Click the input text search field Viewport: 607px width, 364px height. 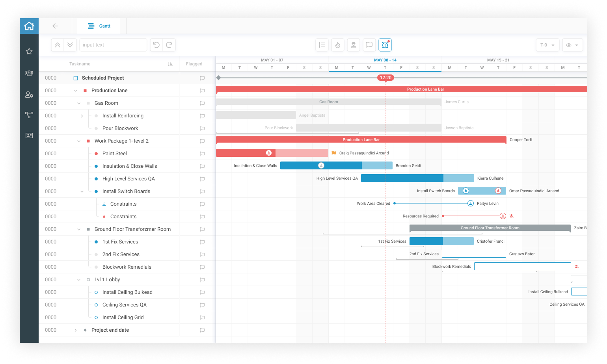(x=113, y=45)
